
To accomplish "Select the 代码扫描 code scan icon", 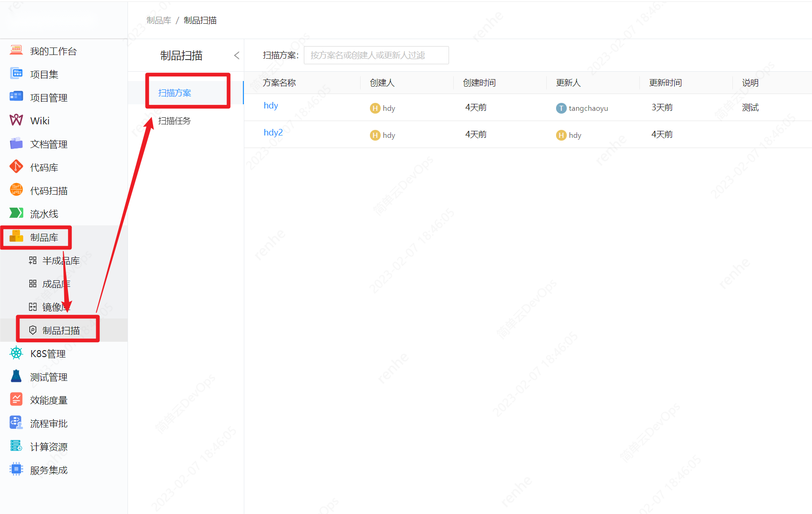I will pos(16,190).
